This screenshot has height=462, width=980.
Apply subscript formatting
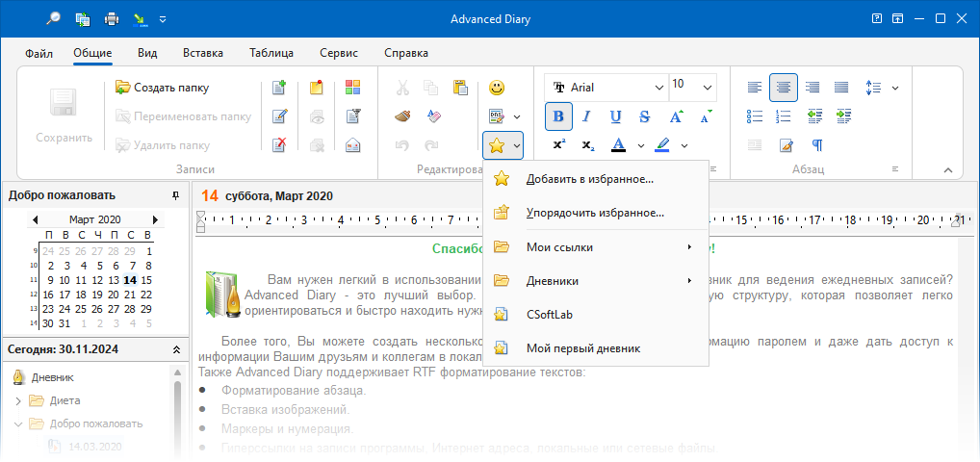pyautogui.click(x=588, y=145)
